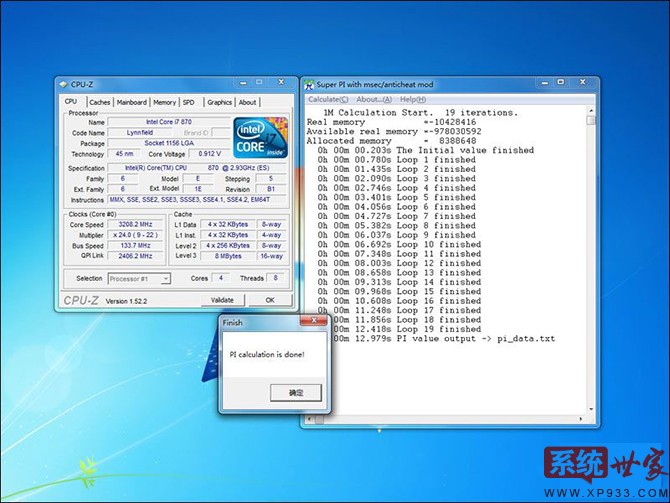Switch to the Mainboard tab
The width and height of the screenshot is (670, 503).
coord(131,102)
